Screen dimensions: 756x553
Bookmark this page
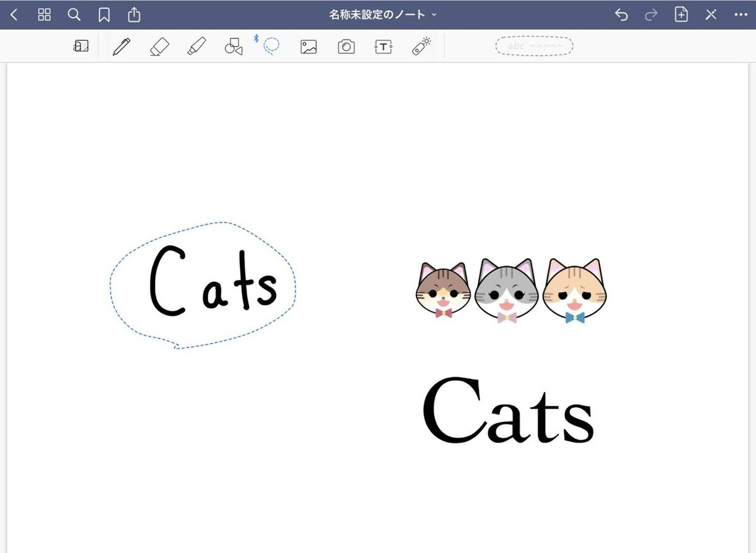(105, 15)
